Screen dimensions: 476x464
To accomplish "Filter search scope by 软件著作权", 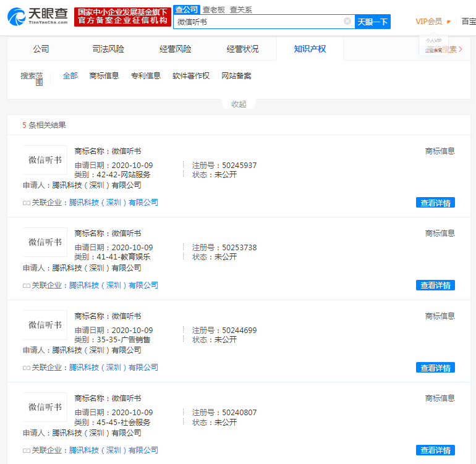I will click(191, 76).
